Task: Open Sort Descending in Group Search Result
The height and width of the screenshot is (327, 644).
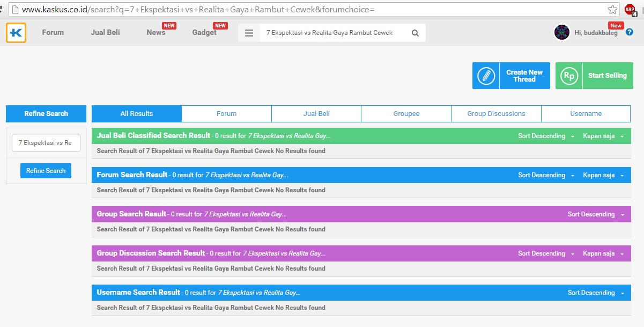Action: coord(596,215)
